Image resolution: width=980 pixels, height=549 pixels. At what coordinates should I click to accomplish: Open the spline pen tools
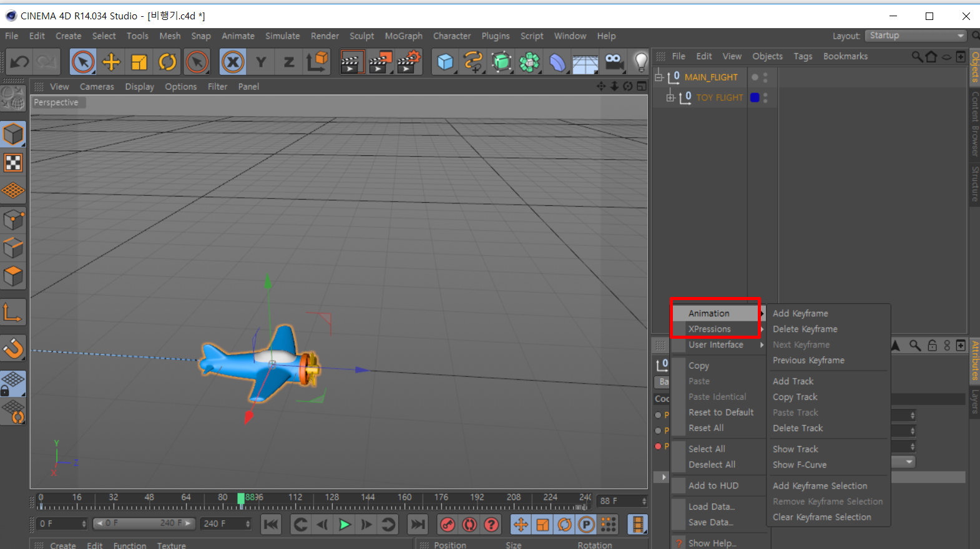click(473, 62)
